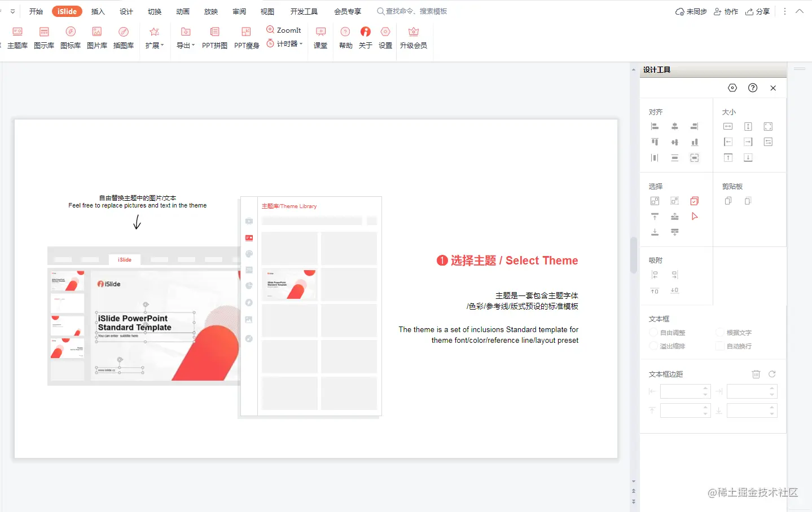The image size is (812, 512).
Task: Open iSlide 设置 (Settings)
Action: (385, 37)
